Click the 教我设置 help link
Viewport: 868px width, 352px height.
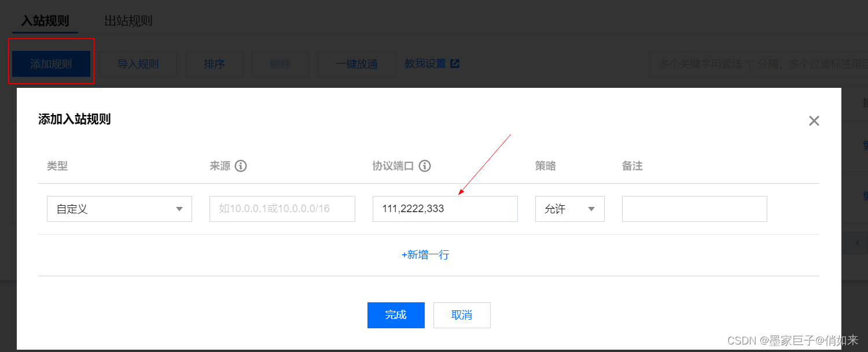pos(426,64)
